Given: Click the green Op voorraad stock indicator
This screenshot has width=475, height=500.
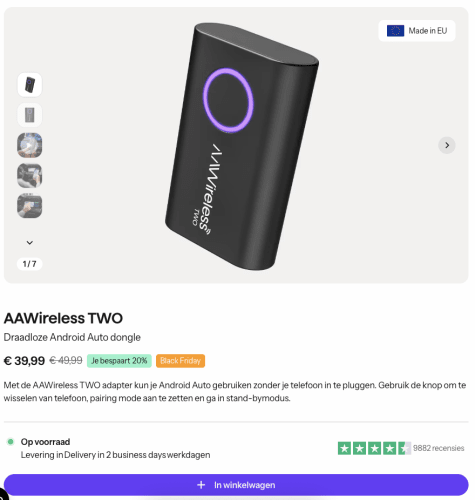Looking at the screenshot, I should pos(10,442).
